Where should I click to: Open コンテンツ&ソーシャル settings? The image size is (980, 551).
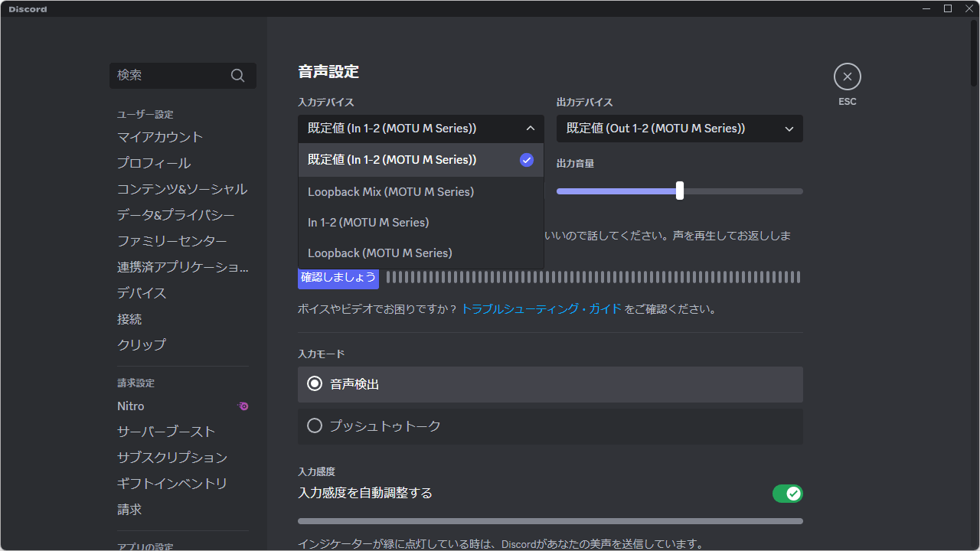click(183, 189)
